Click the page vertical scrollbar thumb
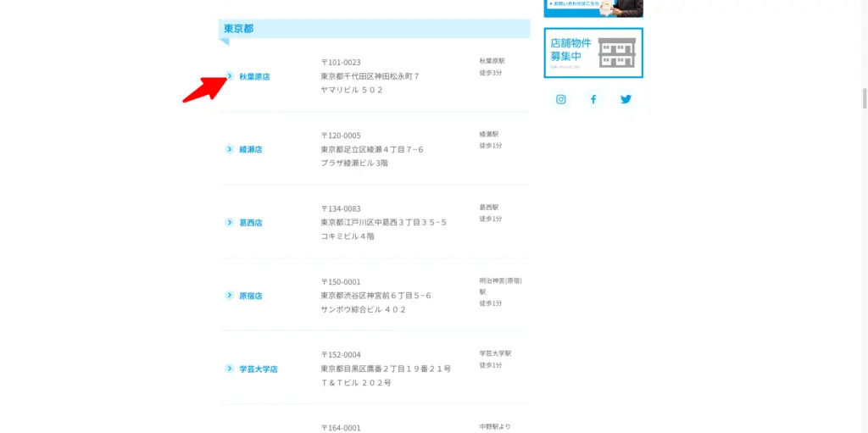868x433 pixels. pyautogui.click(x=865, y=98)
